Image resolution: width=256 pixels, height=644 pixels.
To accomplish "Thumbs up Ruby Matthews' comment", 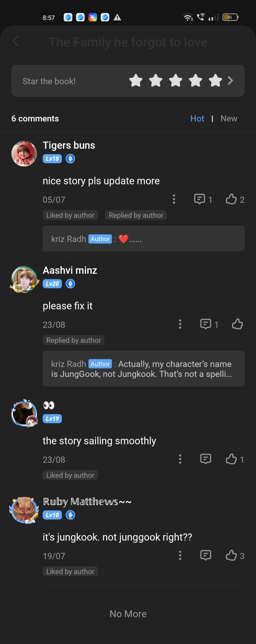I will [x=231, y=555].
